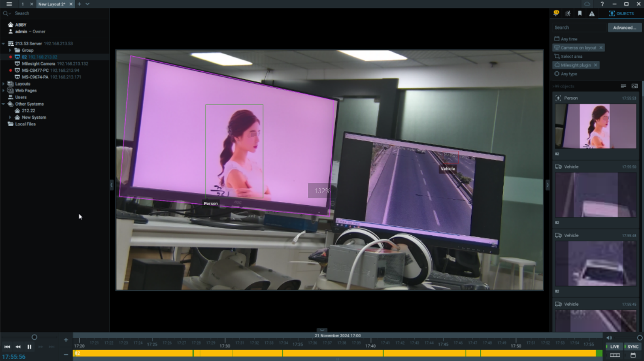Pause the video playback
The width and height of the screenshot is (644, 361).
click(x=29, y=347)
